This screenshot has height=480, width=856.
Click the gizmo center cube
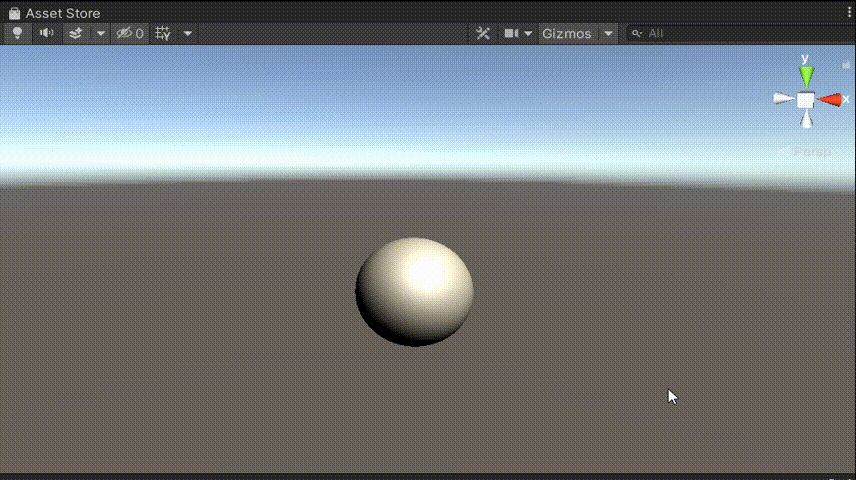tap(806, 100)
